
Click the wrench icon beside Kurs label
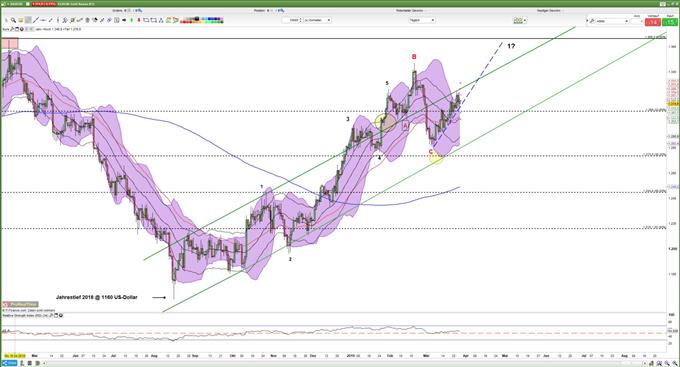12,29
